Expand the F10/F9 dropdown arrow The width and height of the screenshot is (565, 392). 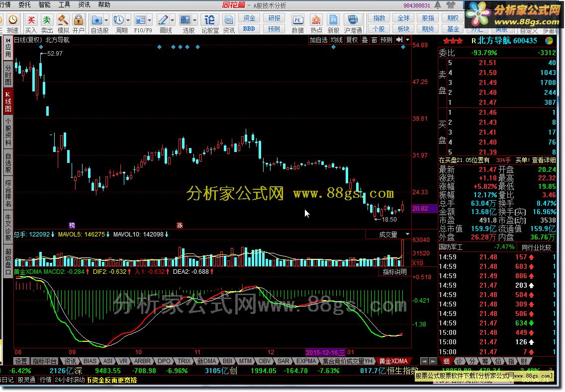(x=150, y=20)
